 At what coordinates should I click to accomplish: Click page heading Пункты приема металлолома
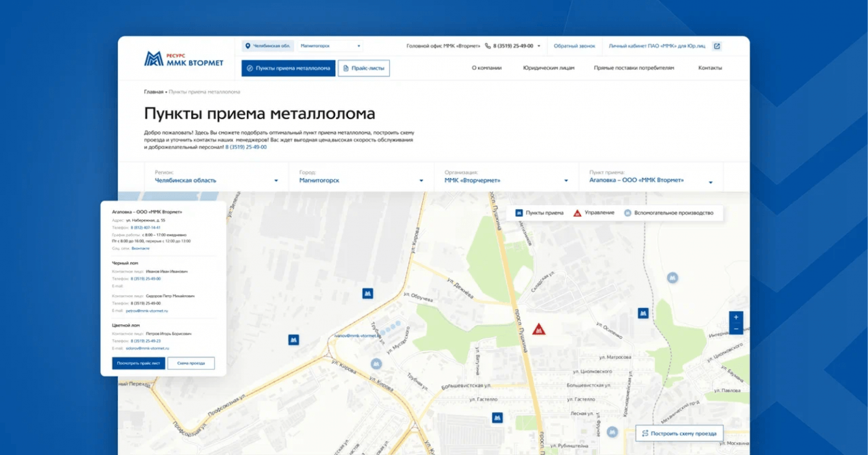[x=259, y=114]
